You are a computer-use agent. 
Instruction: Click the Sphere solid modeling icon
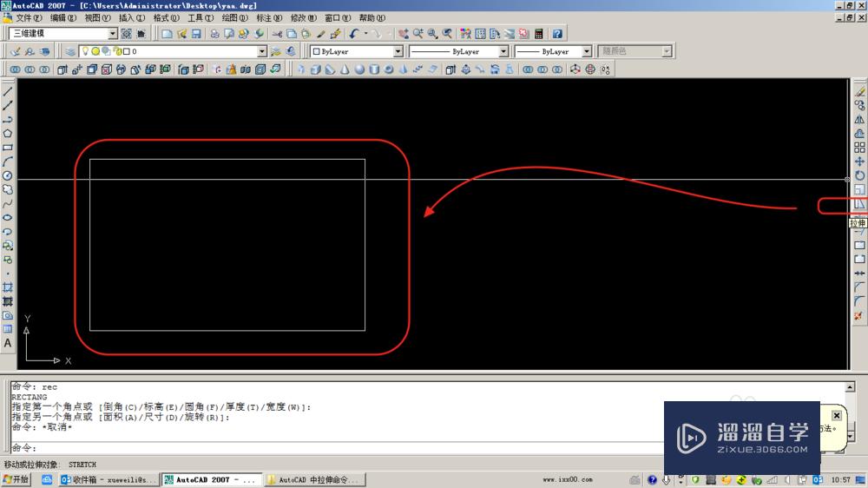(x=360, y=69)
